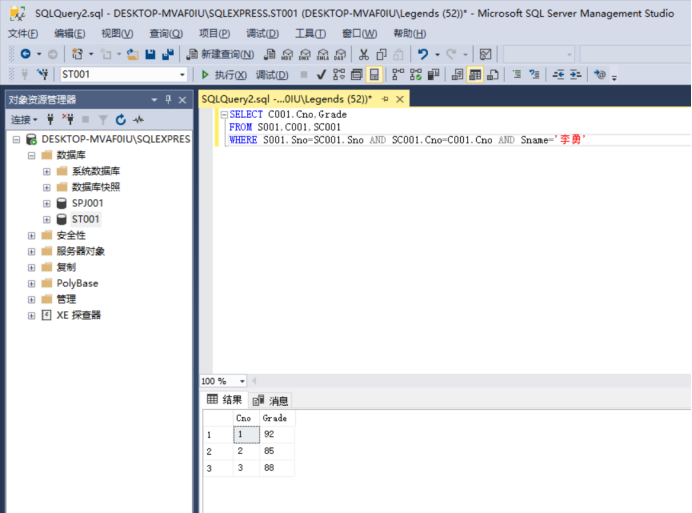Screen dimensions: 692x513
Task: Select results to grid icon
Action: (475, 74)
